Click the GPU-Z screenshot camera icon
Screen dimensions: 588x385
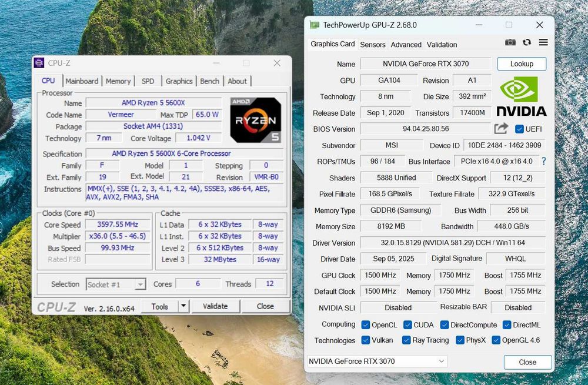(510, 42)
